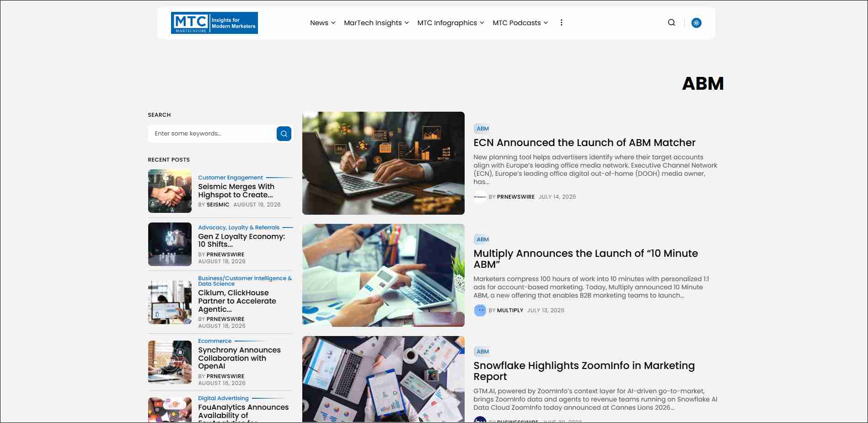Image resolution: width=868 pixels, height=423 pixels.
Task: Expand the MarTech Insights dropdown
Action: [x=376, y=23]
